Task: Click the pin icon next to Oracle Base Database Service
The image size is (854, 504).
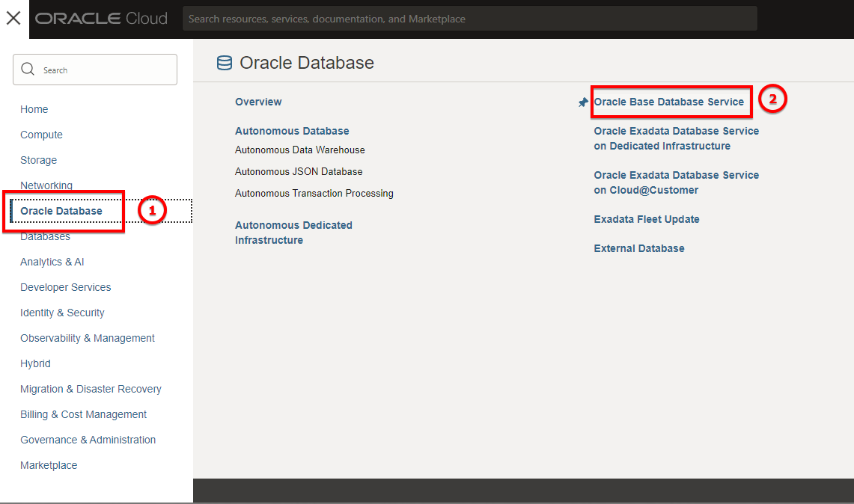Action: (583, 102)
